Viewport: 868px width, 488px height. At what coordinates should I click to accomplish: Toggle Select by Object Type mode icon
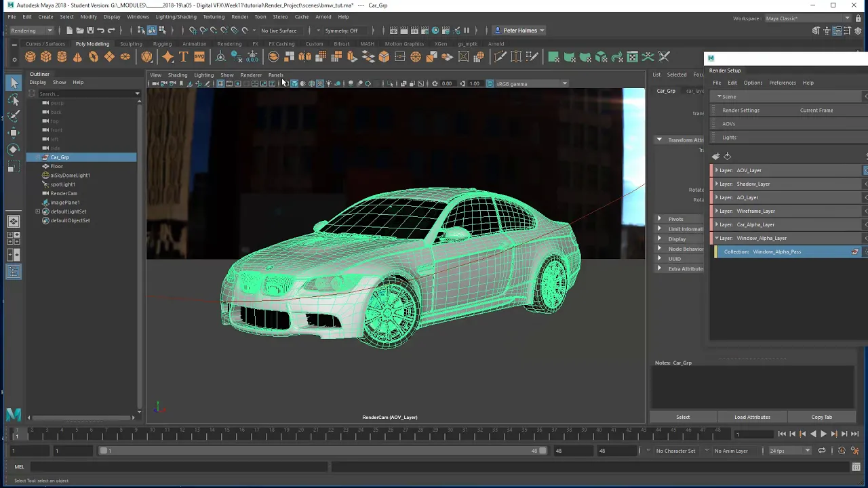(151, 30)
